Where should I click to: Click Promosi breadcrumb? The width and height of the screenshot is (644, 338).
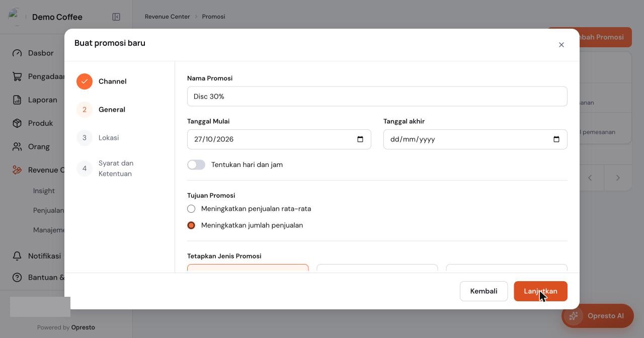213,17
